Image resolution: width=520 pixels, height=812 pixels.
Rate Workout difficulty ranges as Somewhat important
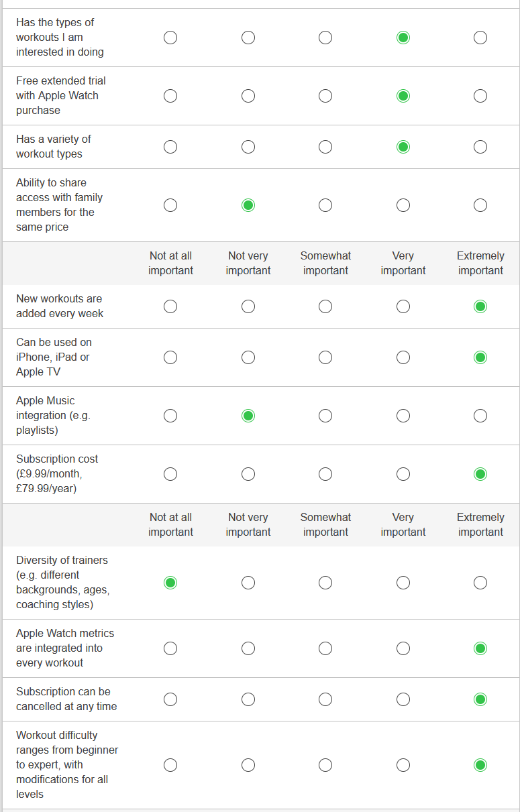tap(325, 765)
